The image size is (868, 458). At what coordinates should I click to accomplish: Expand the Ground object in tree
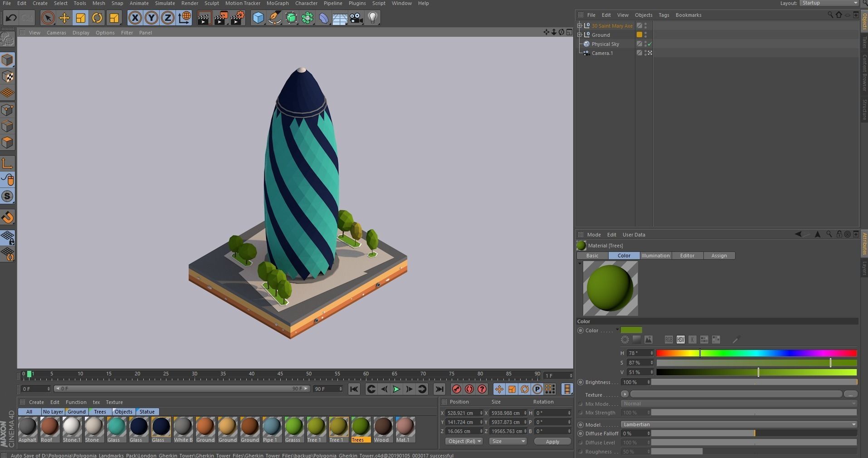[x=580, y=35]
